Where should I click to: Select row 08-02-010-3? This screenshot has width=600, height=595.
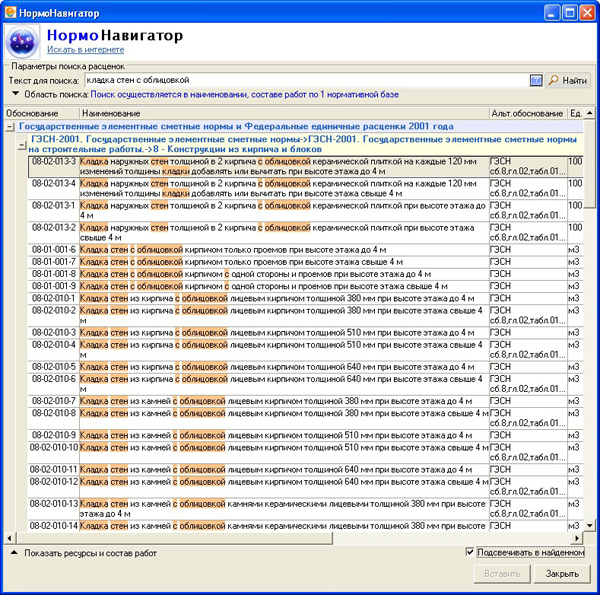pos(305,333)
